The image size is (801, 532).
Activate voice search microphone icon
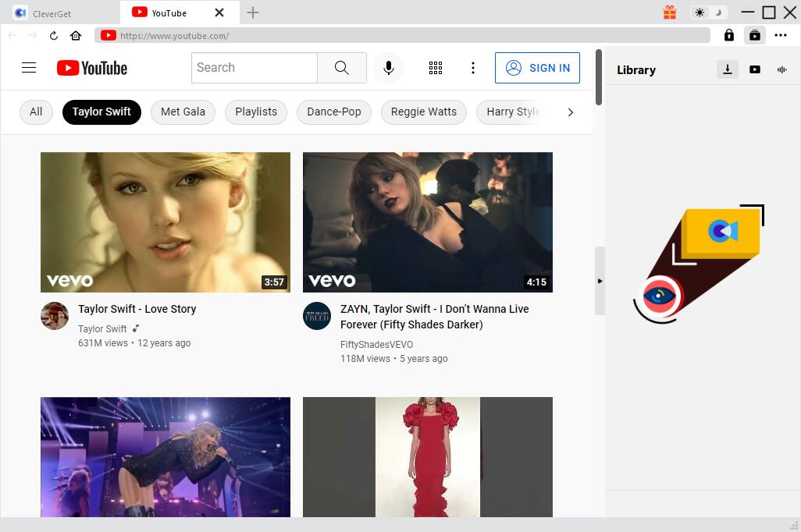pyautogui.click(x=388, y=68)
